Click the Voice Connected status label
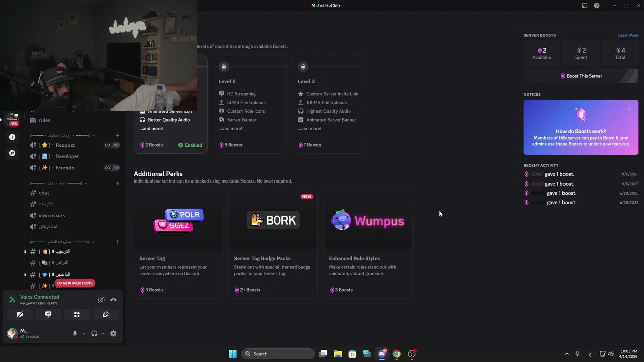The width and height of the screenshot is (644, 362). click(x=39, y=297)
